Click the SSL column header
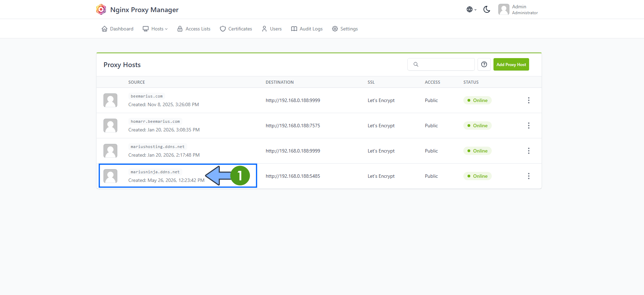Image resolution: width=644 pixels, height=295 pixels. [371, 82]
